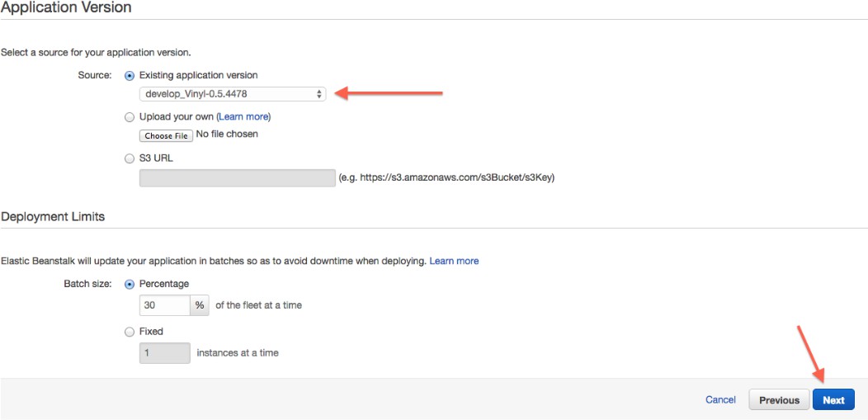Select the Existing application version radio button
Screen dimensions: 868x420
tap(129, 75)
